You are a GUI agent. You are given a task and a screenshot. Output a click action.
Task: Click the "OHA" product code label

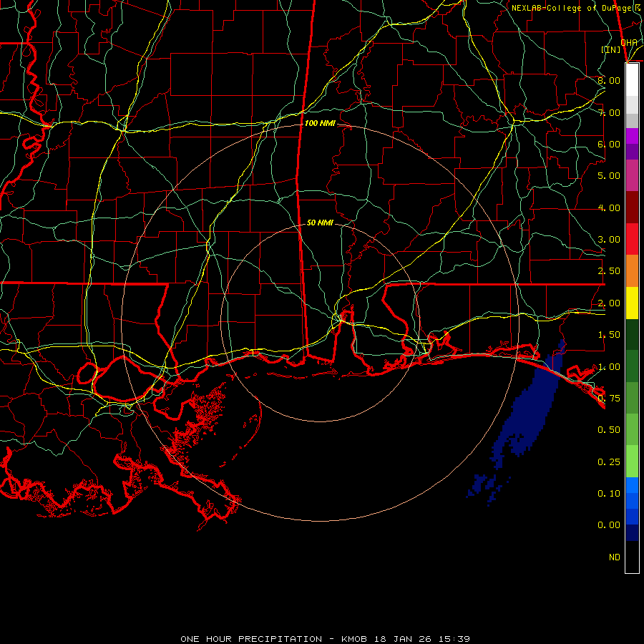(x=629, y=42)
